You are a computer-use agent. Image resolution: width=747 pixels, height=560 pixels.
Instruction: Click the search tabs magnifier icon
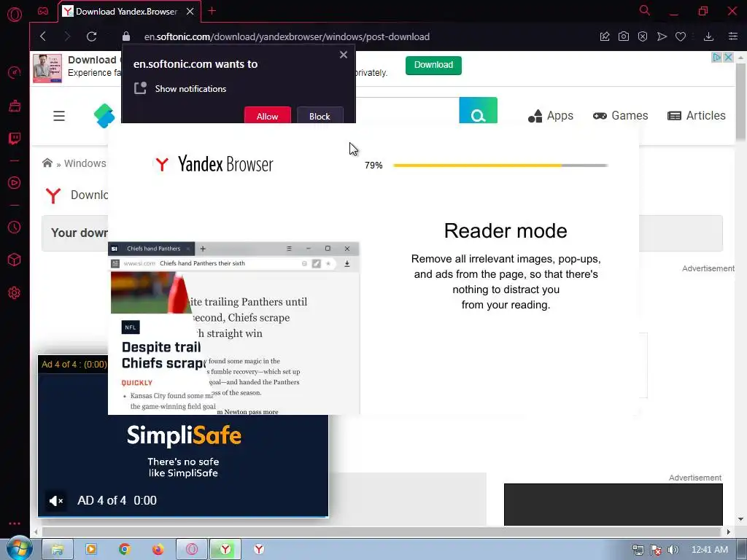(x=645, y=10)
